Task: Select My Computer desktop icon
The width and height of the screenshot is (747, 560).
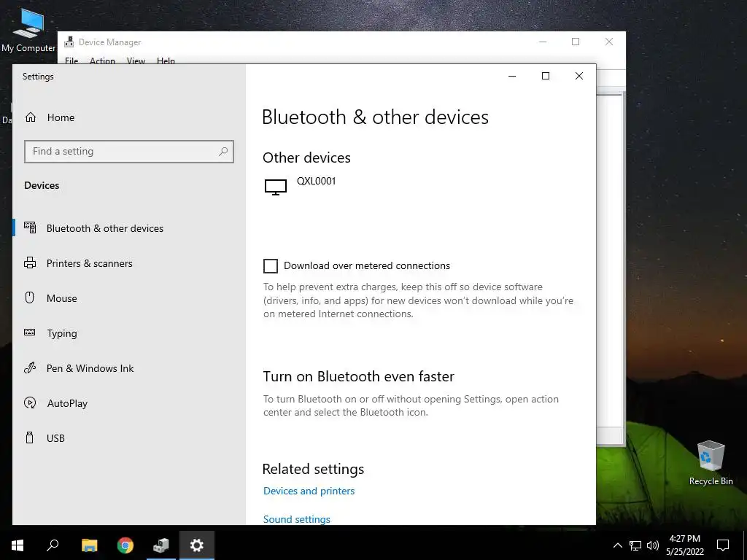Action: tap(28, 29)
